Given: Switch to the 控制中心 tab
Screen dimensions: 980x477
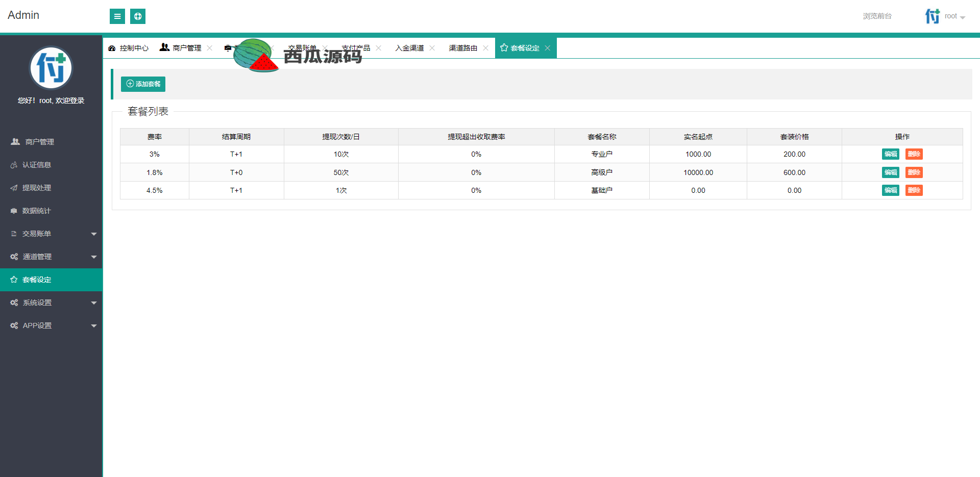Looking at the screenshot, I should click(129, 48).
